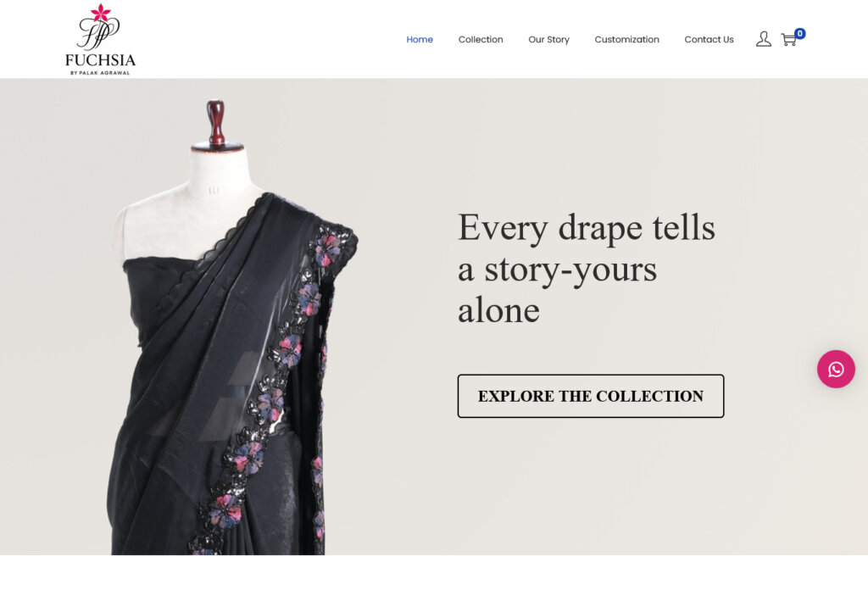Open the user account icon
Viewport: 868px width, 601px height.
point(764,39)
